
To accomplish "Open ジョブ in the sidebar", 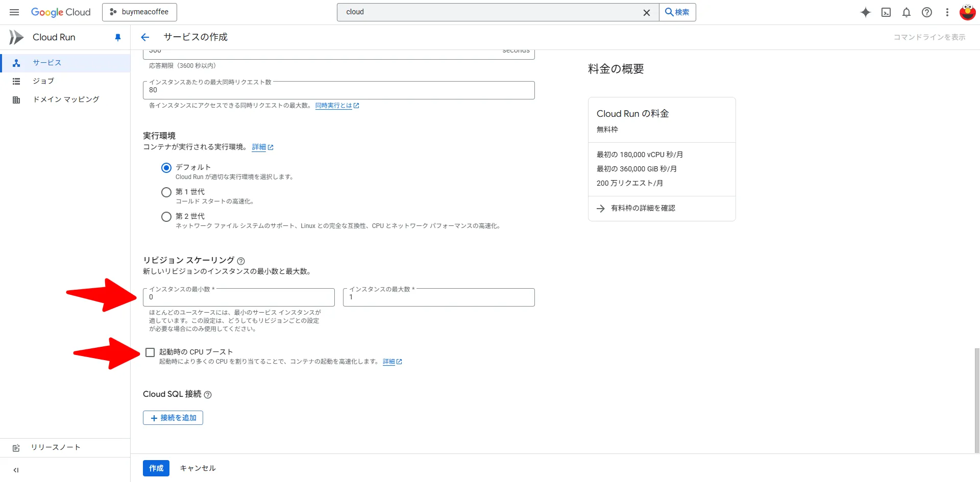I will (x=43, y=81).
